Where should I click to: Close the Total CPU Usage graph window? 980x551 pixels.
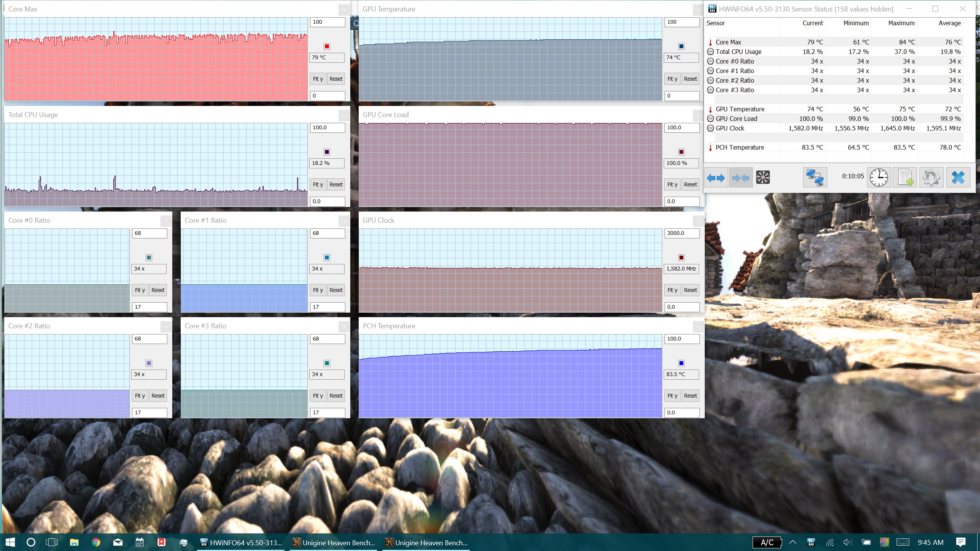[344, 115]
